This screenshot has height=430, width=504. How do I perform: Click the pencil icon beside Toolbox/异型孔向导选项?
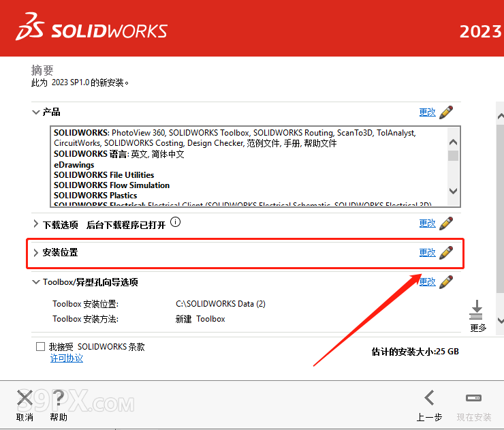tap(446, 282)
